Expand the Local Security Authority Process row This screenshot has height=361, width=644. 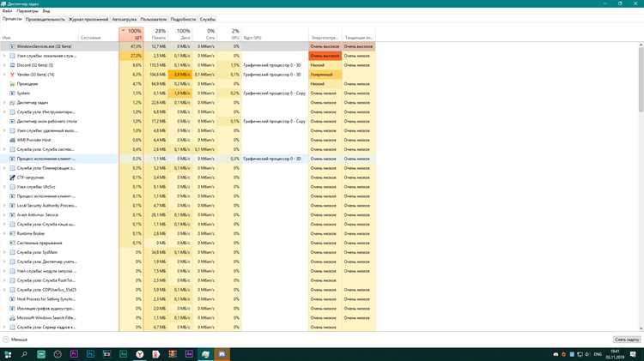pos(4,206)
